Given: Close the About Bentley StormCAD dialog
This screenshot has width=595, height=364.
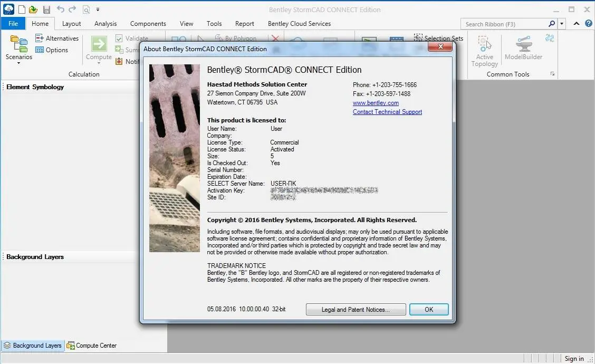Looking at the screenshot, I should [440, 46].
